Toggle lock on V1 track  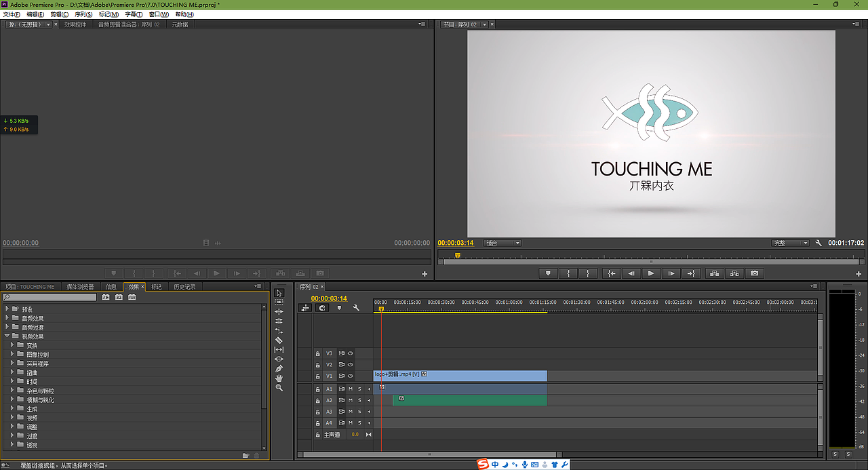(x=317, y=376)
